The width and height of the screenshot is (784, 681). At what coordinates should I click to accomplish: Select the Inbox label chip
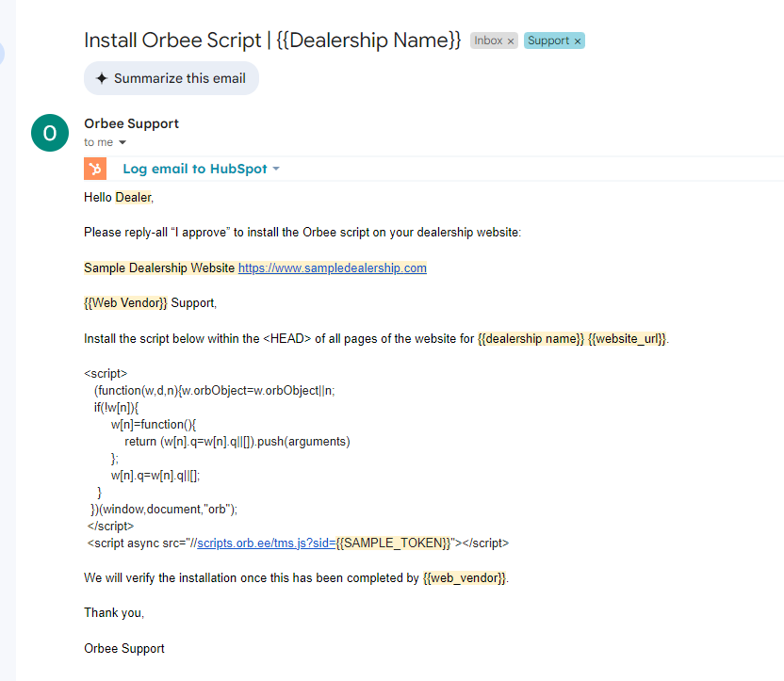coord(488,41)
